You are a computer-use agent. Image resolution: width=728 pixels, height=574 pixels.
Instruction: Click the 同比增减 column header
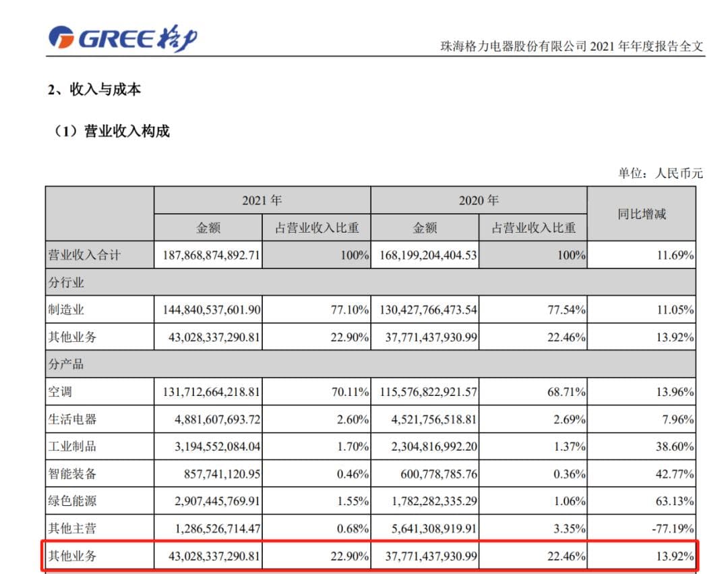(641, 214)
